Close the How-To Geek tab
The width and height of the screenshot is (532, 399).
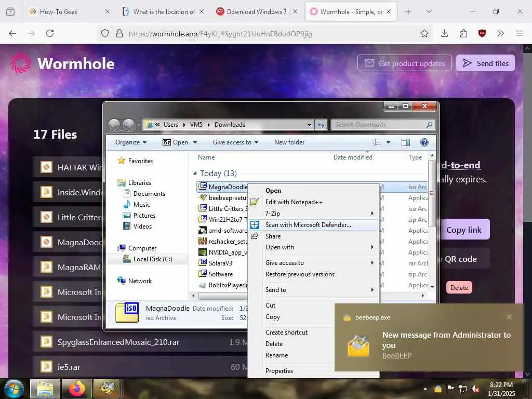tap(107, 12)
